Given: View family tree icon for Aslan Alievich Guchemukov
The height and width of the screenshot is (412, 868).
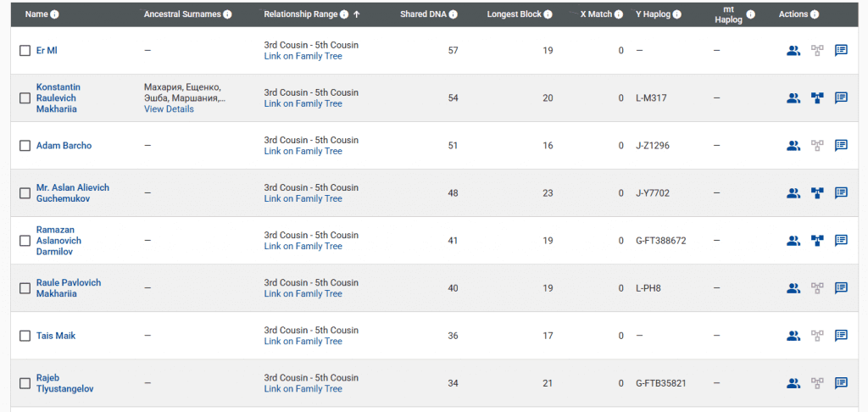Looking at the screenshot, I should [817, 193].
